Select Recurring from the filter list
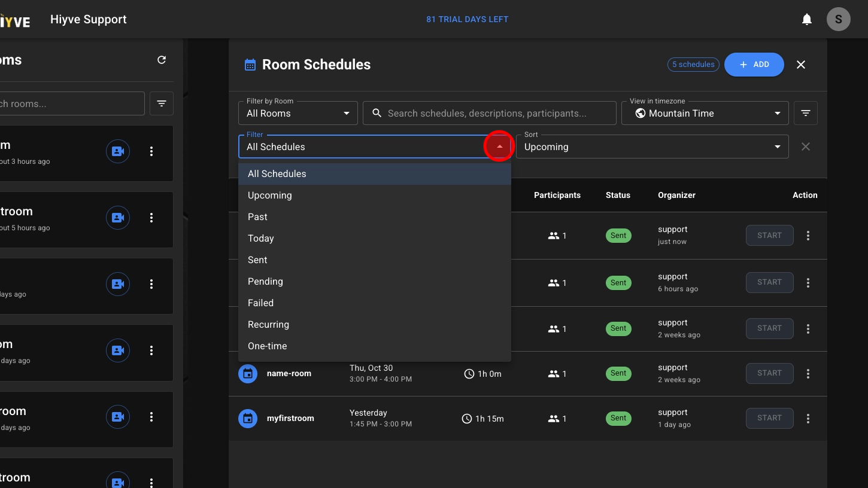The image size is (868, 488). pos(269,325)
